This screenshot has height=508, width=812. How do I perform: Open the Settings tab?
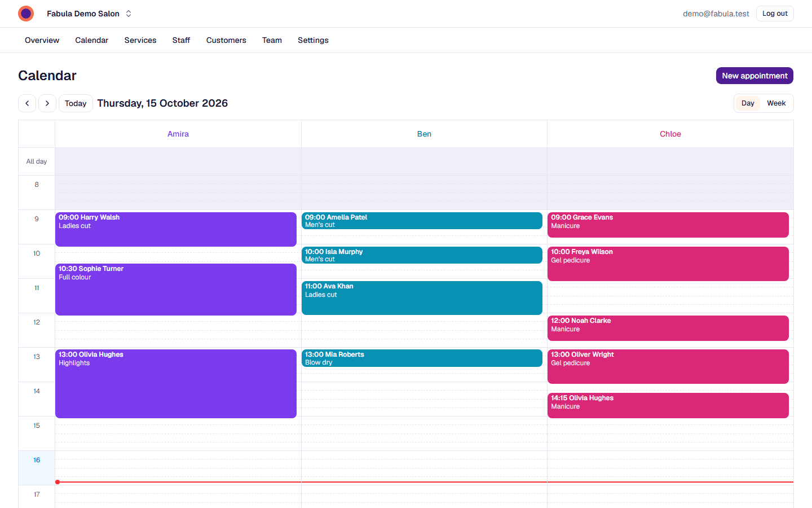[x=313, y=40]
